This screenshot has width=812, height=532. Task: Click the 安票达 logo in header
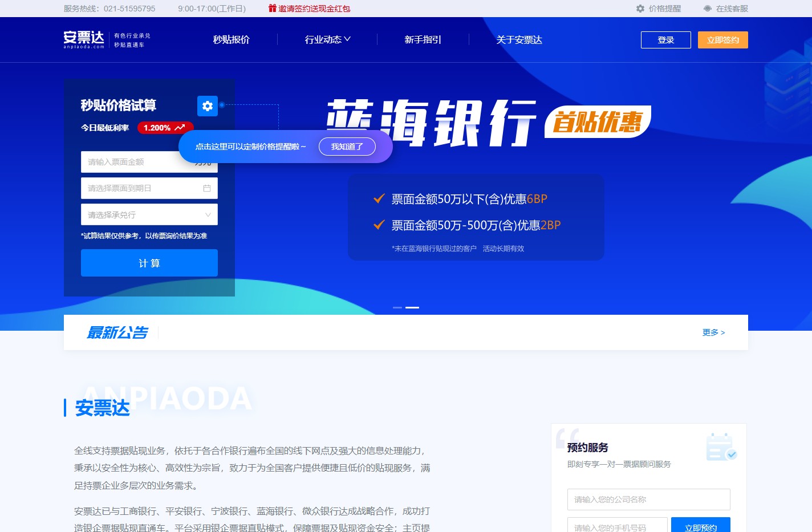click(84, 39)
